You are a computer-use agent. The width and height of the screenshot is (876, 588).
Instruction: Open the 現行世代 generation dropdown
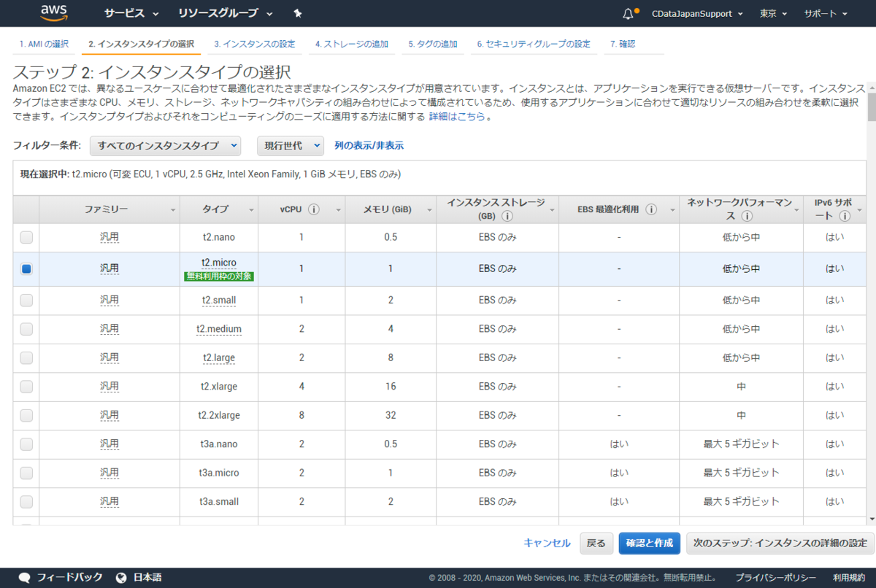tap(290, 146)
